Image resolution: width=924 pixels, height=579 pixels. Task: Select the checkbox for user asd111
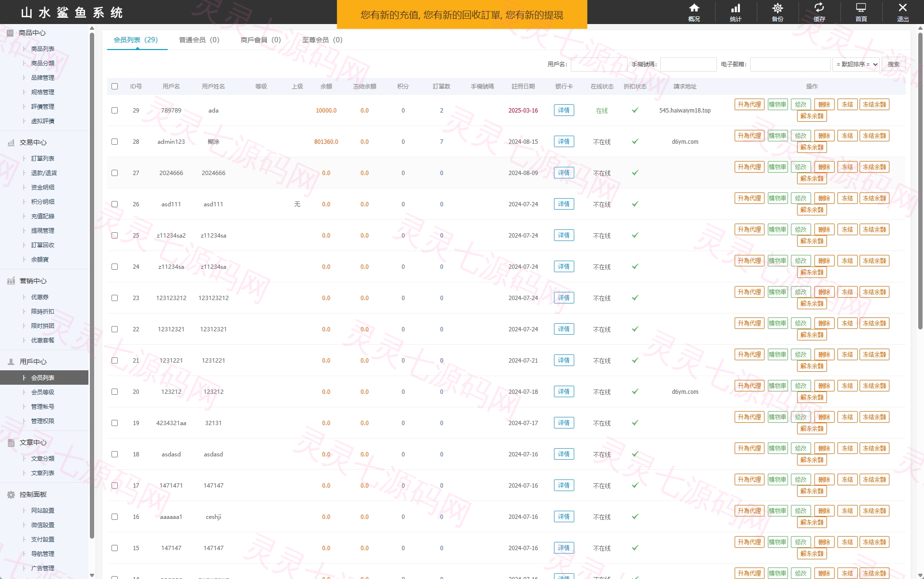114,204
